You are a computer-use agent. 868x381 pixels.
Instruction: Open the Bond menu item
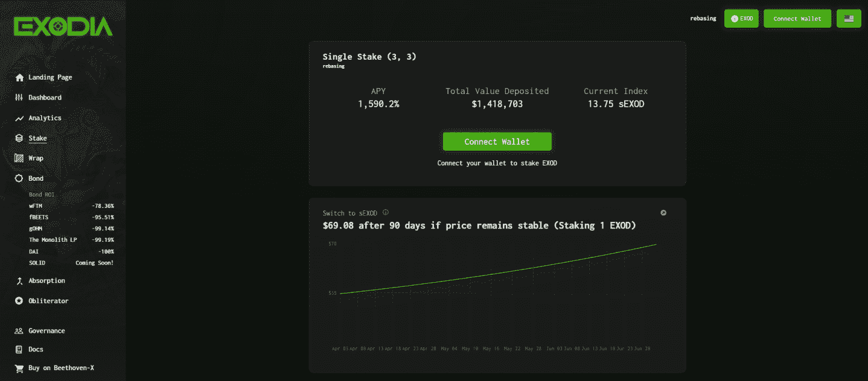(x=36, y=178)
